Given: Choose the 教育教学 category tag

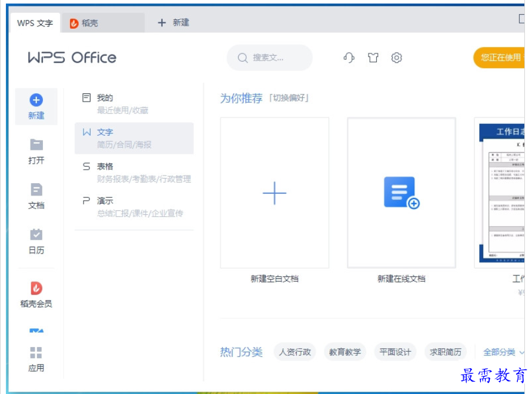Looking at the screenshot, I should pos(344,352).
